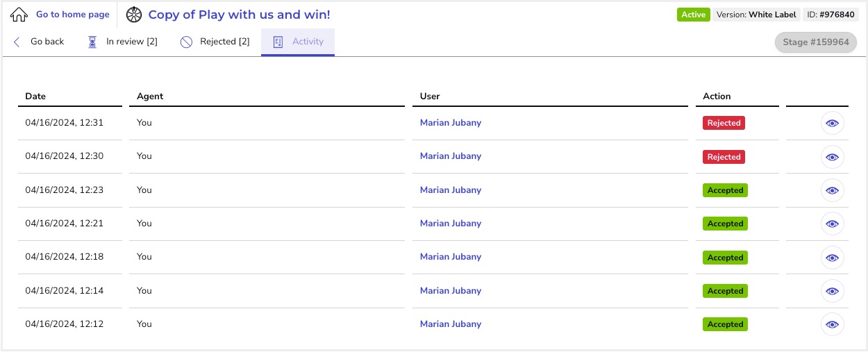868x352 pixels.
Task: Click the home icon in the header
Action: [x=19, y=15]
